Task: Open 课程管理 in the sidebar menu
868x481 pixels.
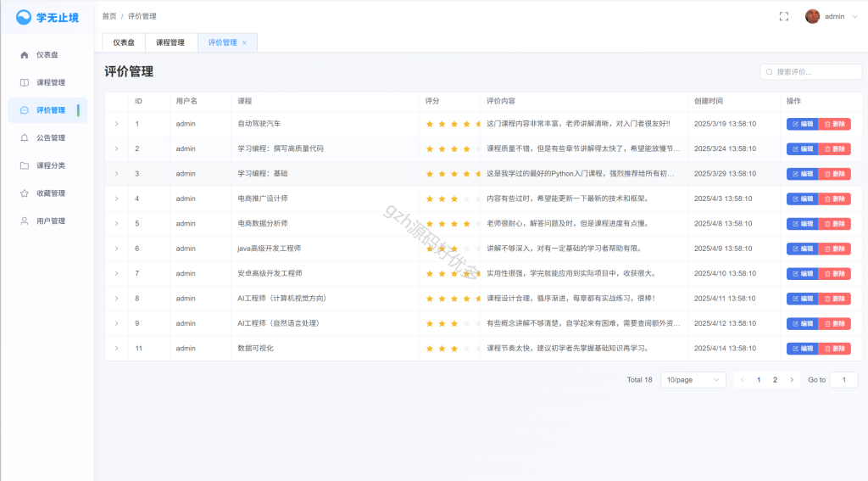Action: [47, 82]
